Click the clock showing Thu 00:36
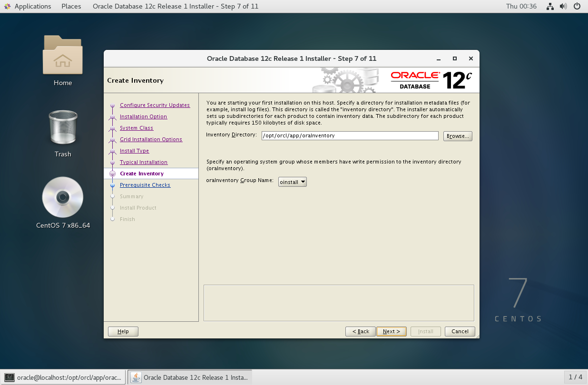Viewport: 588px width, 385px height. pos(521,6)
